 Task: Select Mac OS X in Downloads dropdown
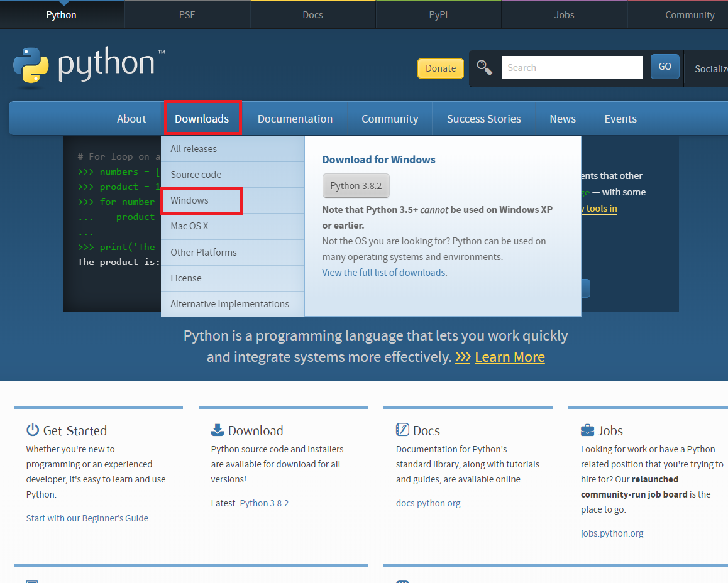(233, 226)
